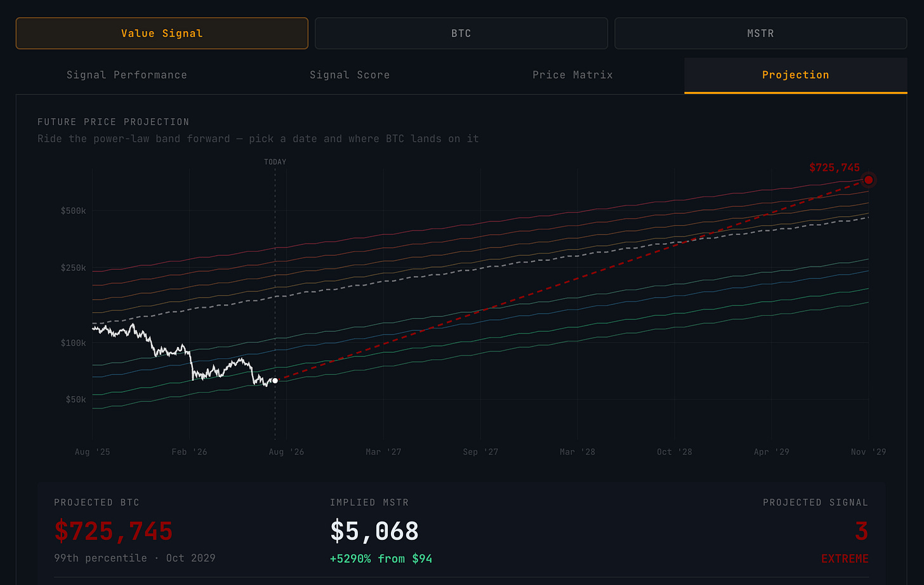Viewport: 924px width, 585px height.
Task: Click the Implied MSTR $5,068 value
Action: click(374, 531)
